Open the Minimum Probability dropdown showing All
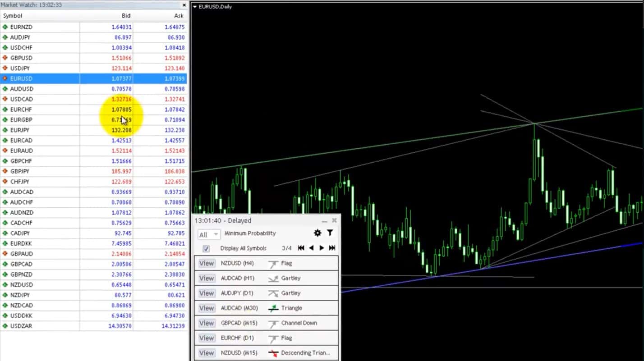 click(x=208, y=234)
